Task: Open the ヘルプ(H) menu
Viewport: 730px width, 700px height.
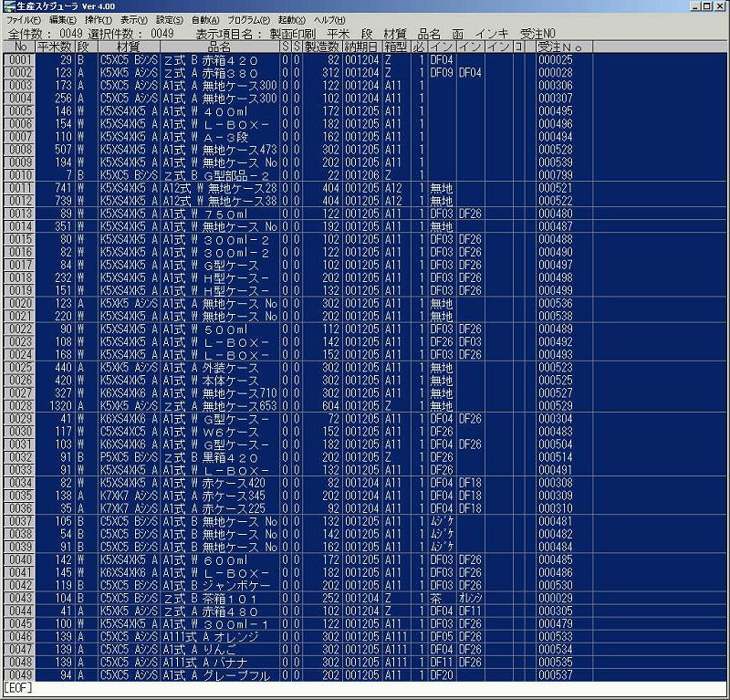Action: click(x=328, y=20)
